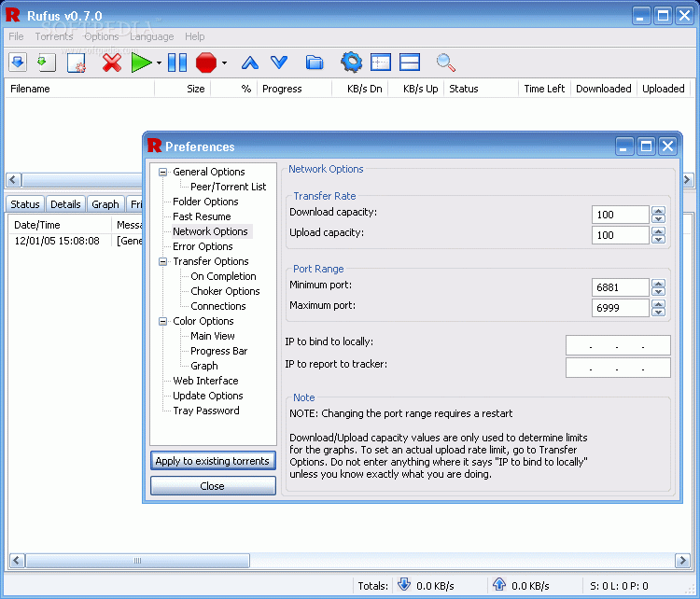Click the add torrent from URL icon
Viewport: 700px width, 599px height.
coord(46,62)
